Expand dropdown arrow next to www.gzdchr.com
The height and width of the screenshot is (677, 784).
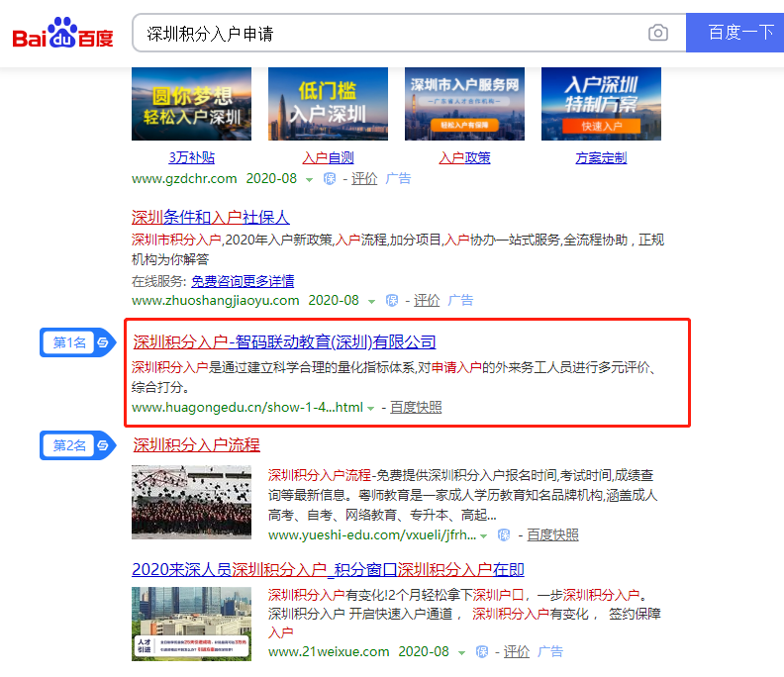(x=310, y=179)
